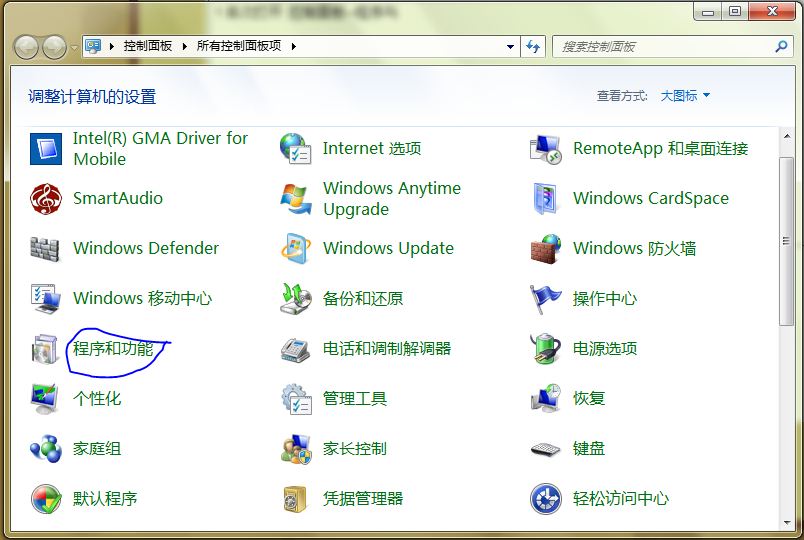Click the 恢复 icon

[x=546, y=398]
